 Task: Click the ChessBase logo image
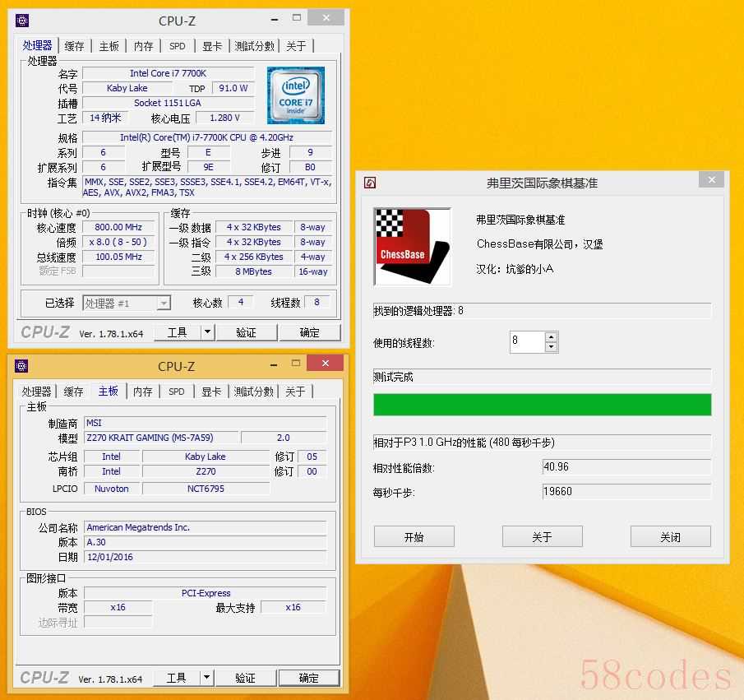point(413,247)
